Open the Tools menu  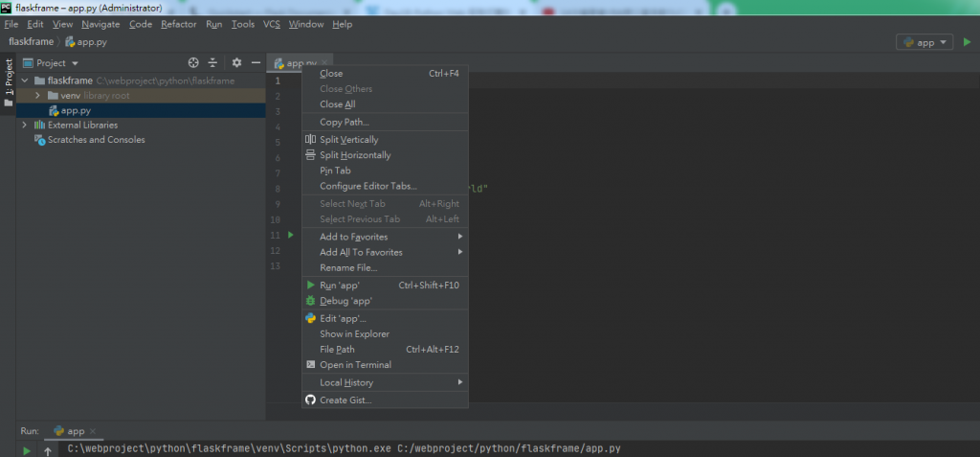[x=242, y=24]
